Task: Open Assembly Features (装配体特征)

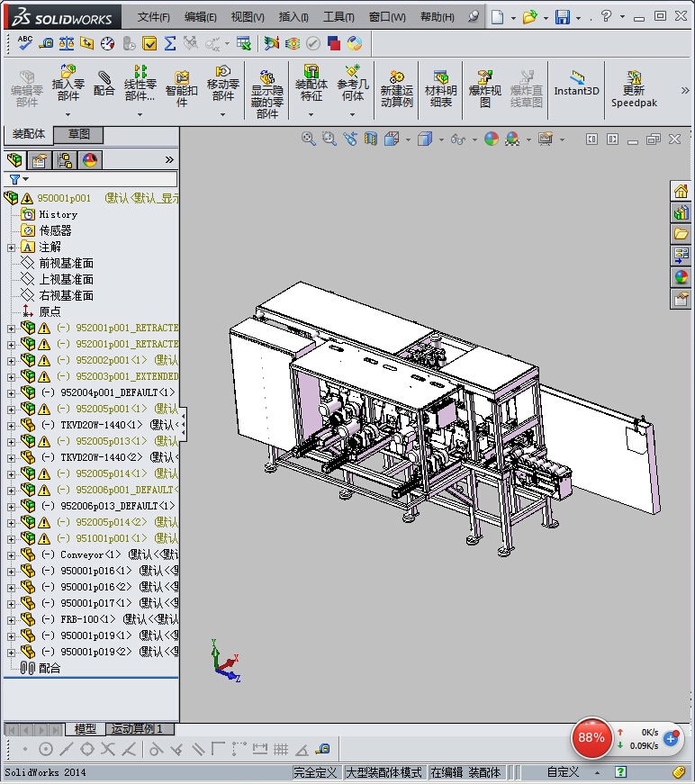Action: (311, 84)
